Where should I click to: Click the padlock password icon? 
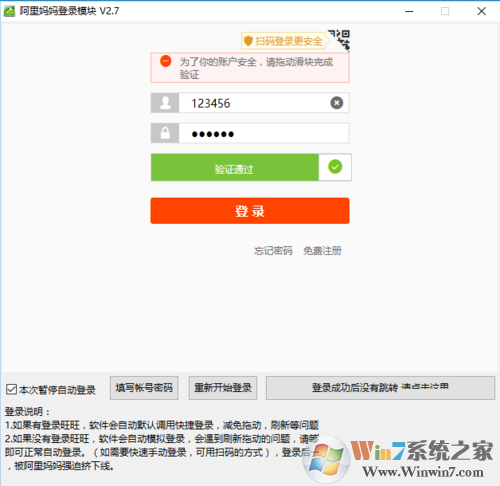(165, 133)
